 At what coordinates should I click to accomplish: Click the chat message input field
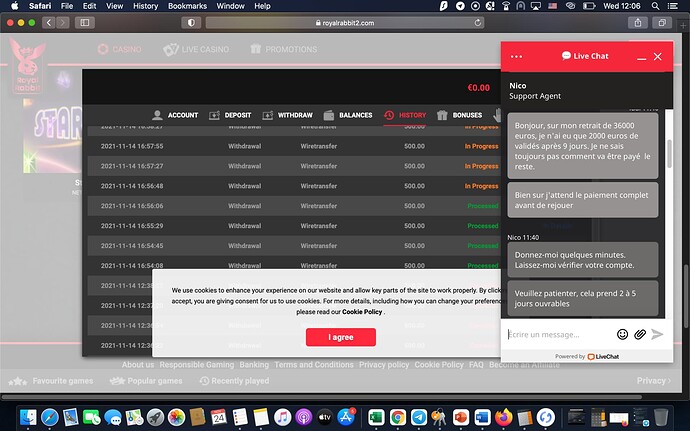(x=559, y=335)
